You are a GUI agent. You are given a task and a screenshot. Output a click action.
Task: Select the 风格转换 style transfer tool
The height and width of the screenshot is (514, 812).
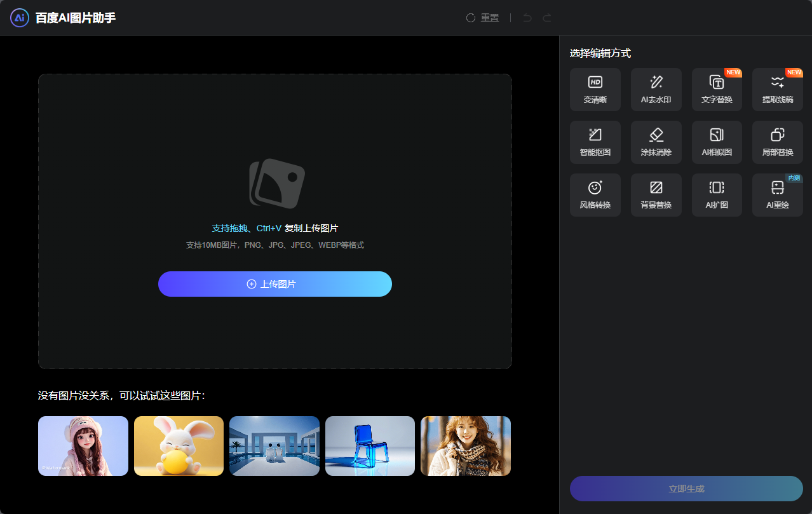[595, 195]
